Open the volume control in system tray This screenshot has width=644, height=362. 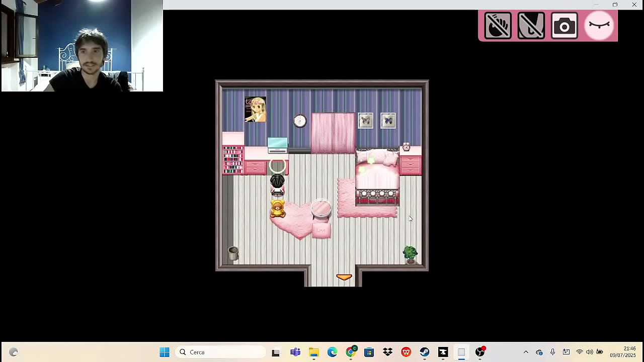click(x=589, y=352)
